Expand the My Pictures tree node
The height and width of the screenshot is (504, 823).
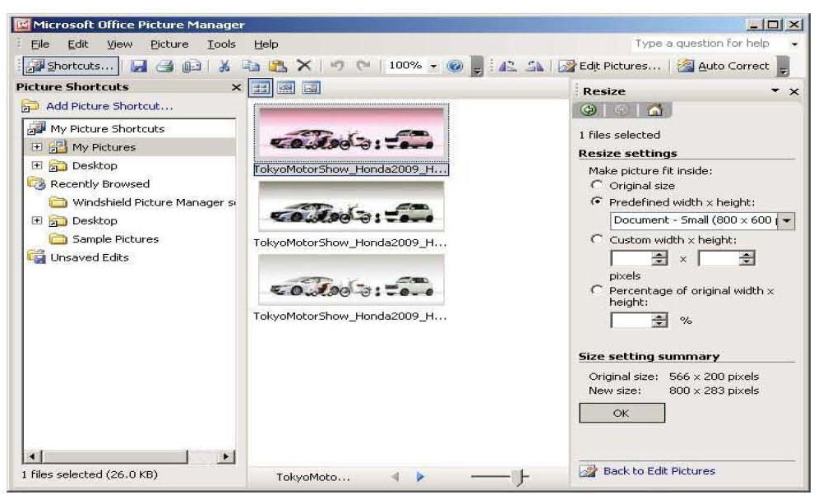coord(36,147)
